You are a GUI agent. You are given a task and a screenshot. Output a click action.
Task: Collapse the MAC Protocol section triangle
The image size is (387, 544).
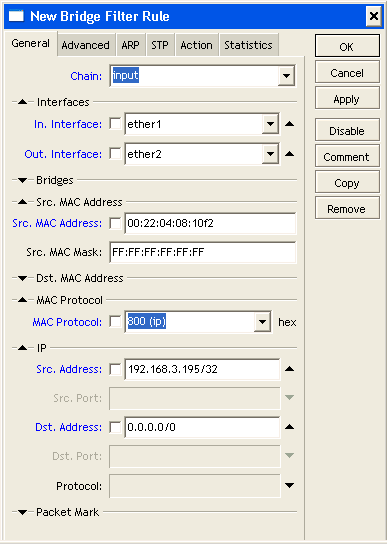(x=23, y=300)
